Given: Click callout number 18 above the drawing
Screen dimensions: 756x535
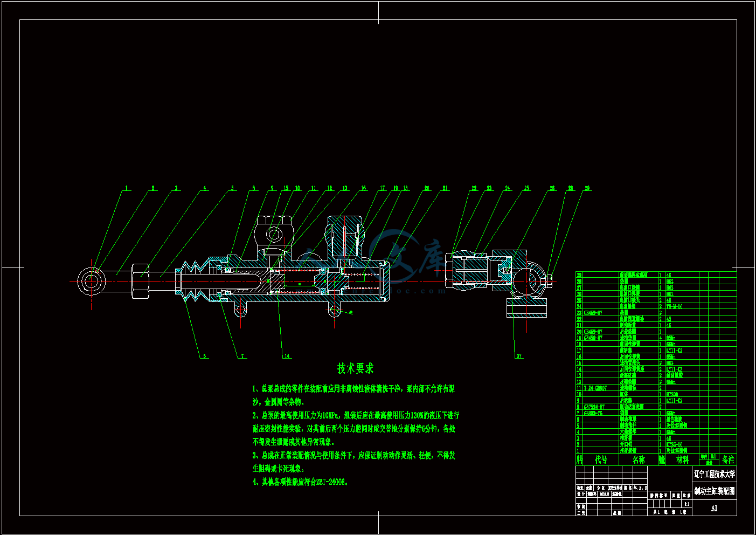Looking at the screenshot, I should click(406, 188).
